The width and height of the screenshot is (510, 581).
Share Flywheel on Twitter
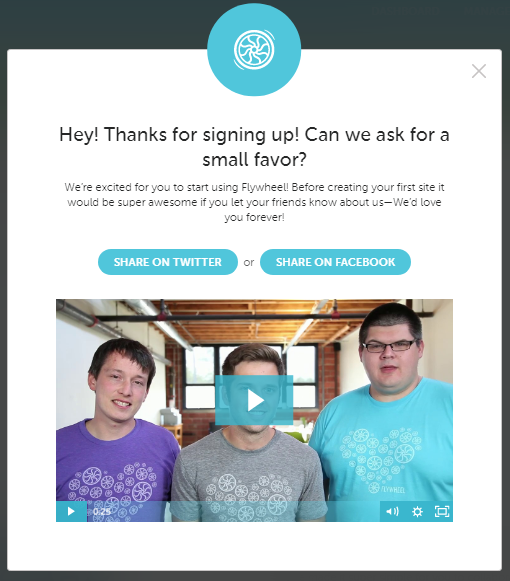pos(168,262)
